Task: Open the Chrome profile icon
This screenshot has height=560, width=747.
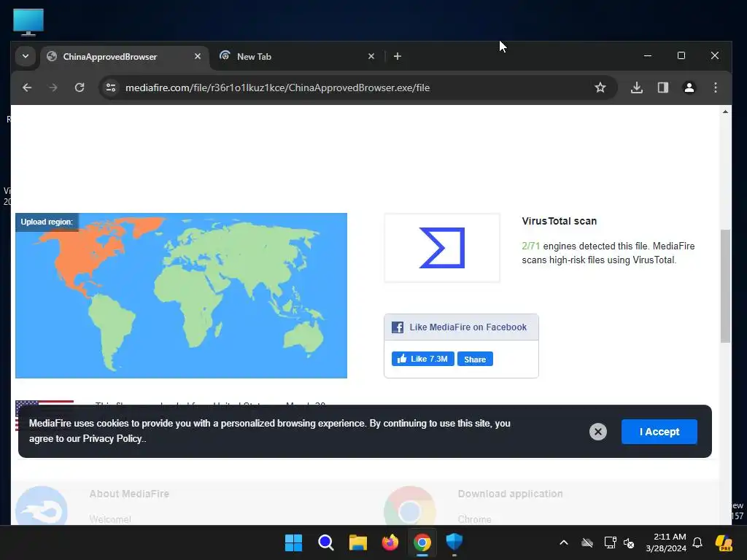Action: [x=689, y=87]
